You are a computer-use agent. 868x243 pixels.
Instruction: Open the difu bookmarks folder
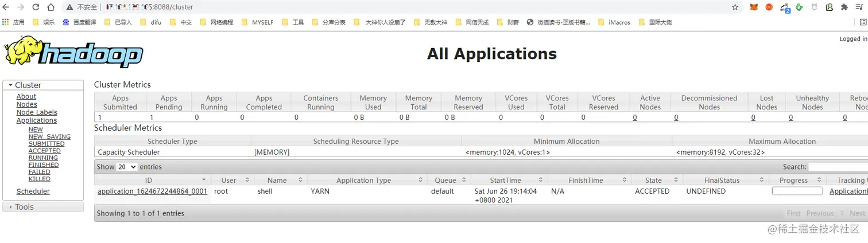150,22
